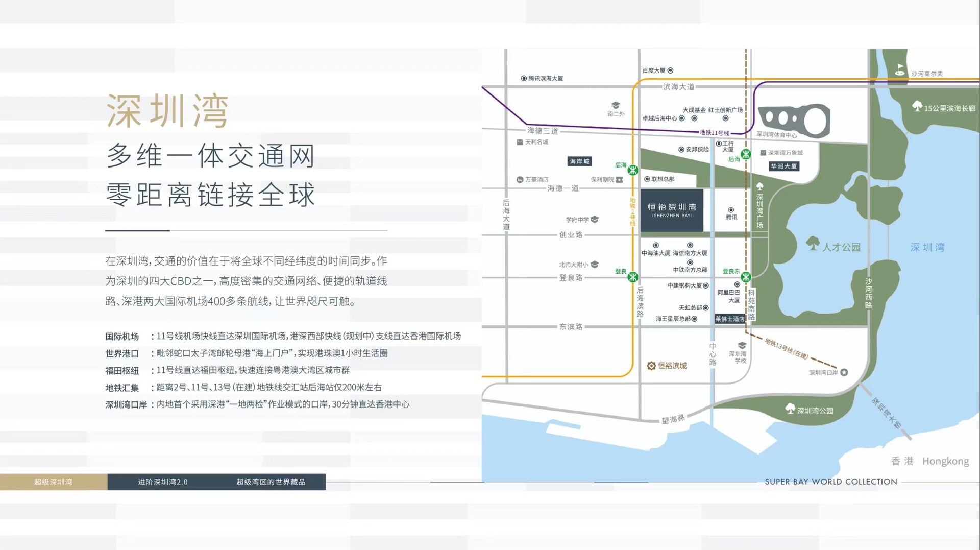Click the tree icon for 15公里滨海长廊
This screenshot has width=980, height=550.
917,106
